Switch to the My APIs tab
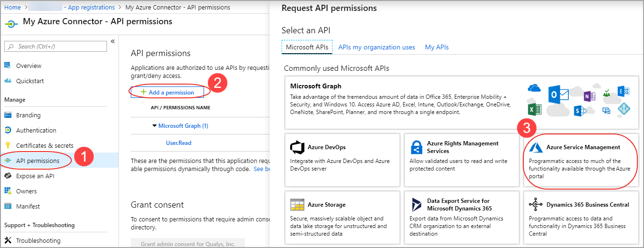 (437, 47)
